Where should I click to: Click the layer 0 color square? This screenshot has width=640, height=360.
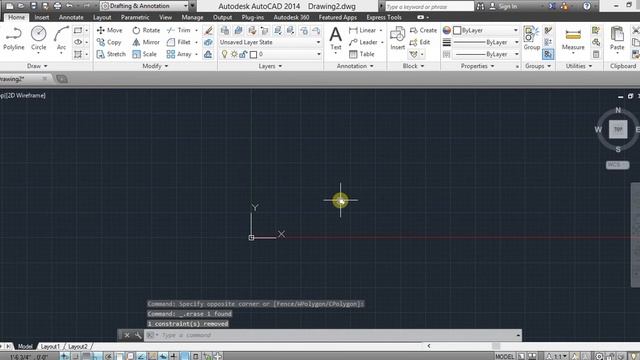point(253,54)
